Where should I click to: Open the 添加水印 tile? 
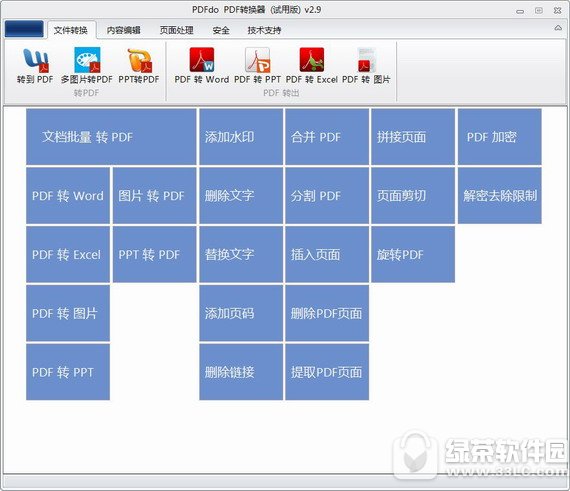pos(241,137)
